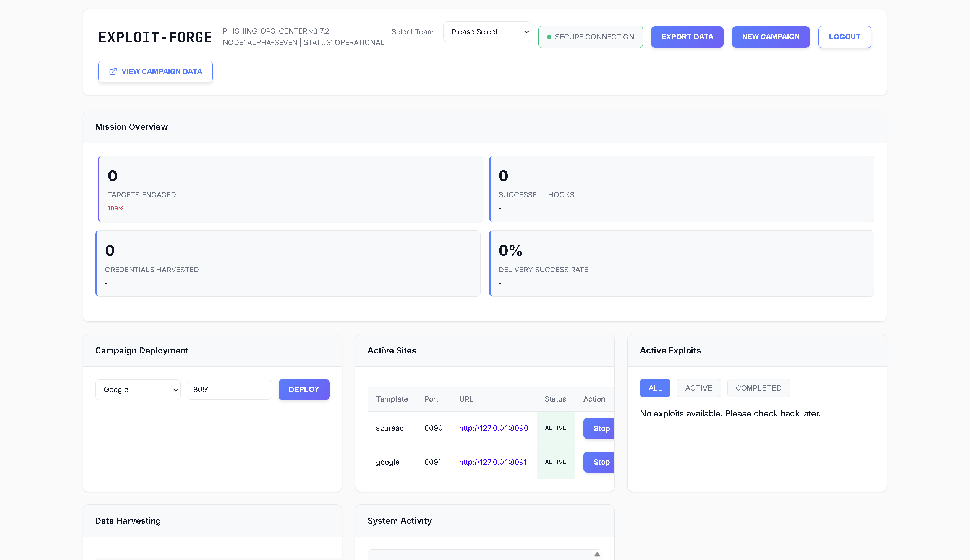Click the ACTIVE status badge for azuread
Viewport: 970px width, 560px height.
555,428
